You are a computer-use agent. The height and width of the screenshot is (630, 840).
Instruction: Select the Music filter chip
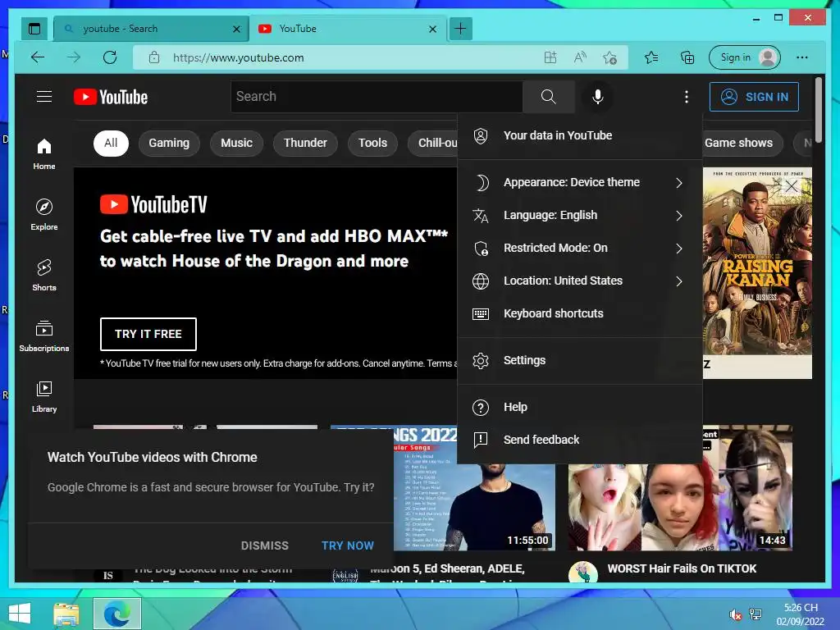[x=236, y=143]
